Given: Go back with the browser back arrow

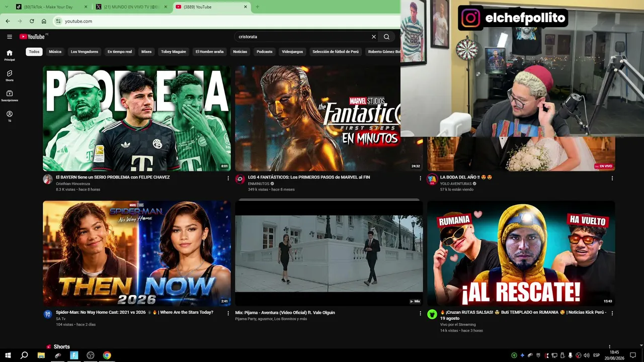Looking at the screenshot, I should tap(8, 21).
